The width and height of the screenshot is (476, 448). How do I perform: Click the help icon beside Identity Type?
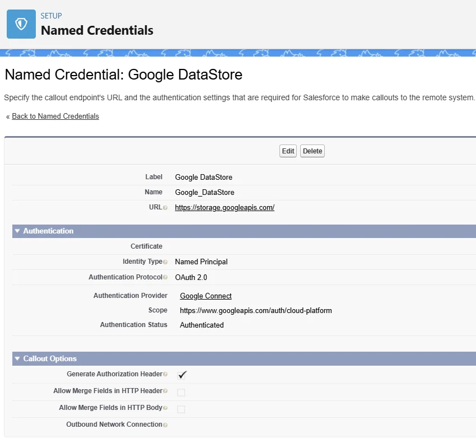point(165,262)
